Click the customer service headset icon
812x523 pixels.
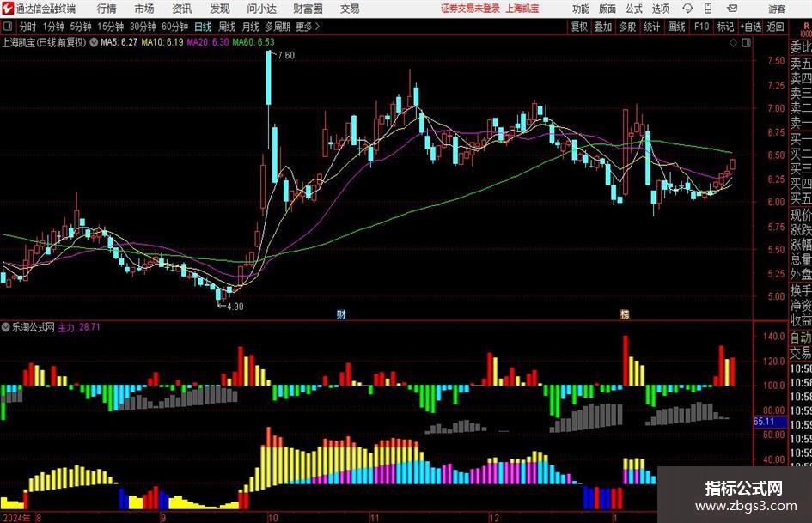point(687,9)
